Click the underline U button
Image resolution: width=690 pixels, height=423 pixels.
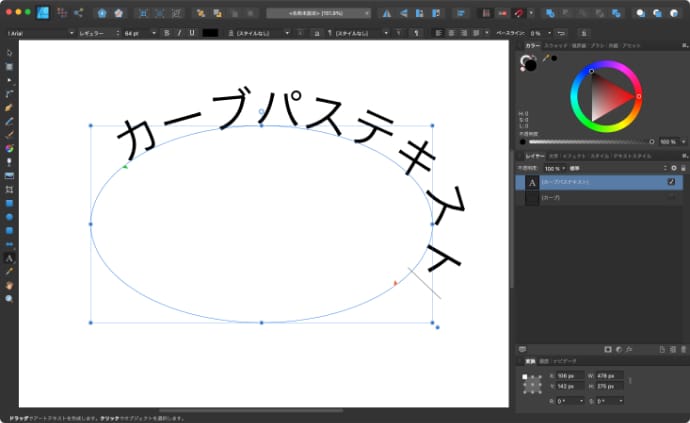coord(191,33)
